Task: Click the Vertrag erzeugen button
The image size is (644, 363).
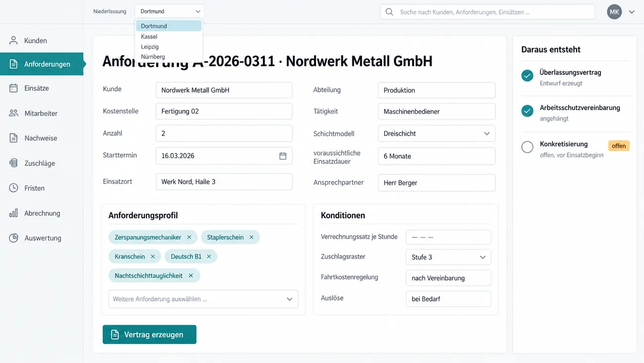Action: point(150,334)
